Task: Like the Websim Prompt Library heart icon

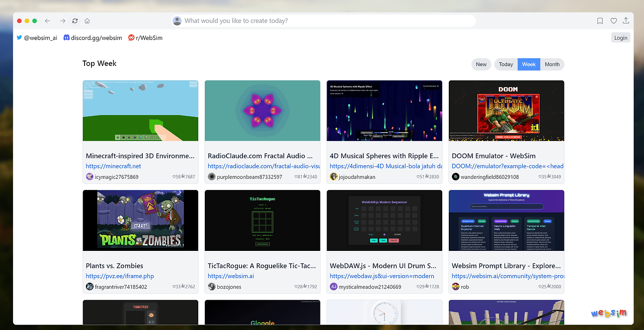Action: pos(540,287)
